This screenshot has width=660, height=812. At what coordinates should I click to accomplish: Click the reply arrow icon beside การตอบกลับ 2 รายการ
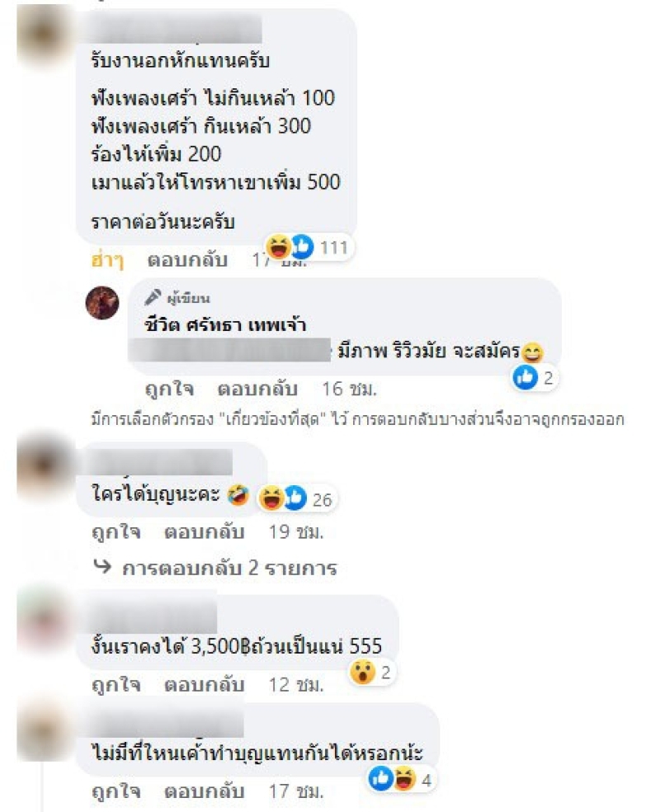[x=102, y=567]
